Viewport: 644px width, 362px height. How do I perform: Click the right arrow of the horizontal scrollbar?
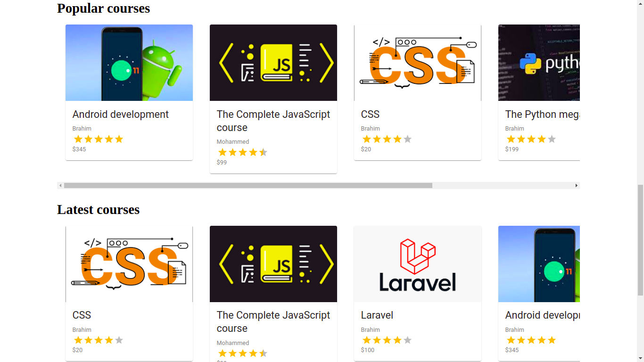[x=576, y=186]
